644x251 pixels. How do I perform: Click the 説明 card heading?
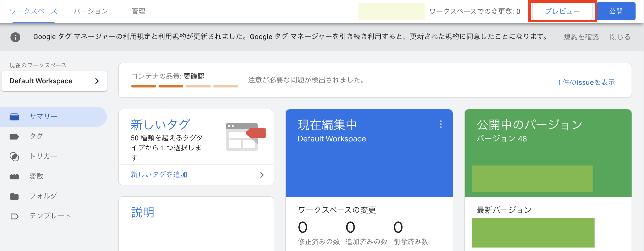[143, 212]
